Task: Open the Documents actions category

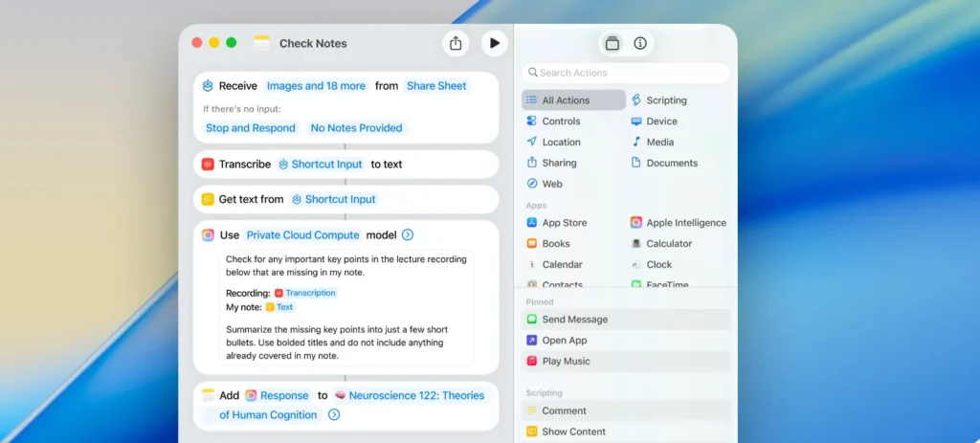Action: 664,163
